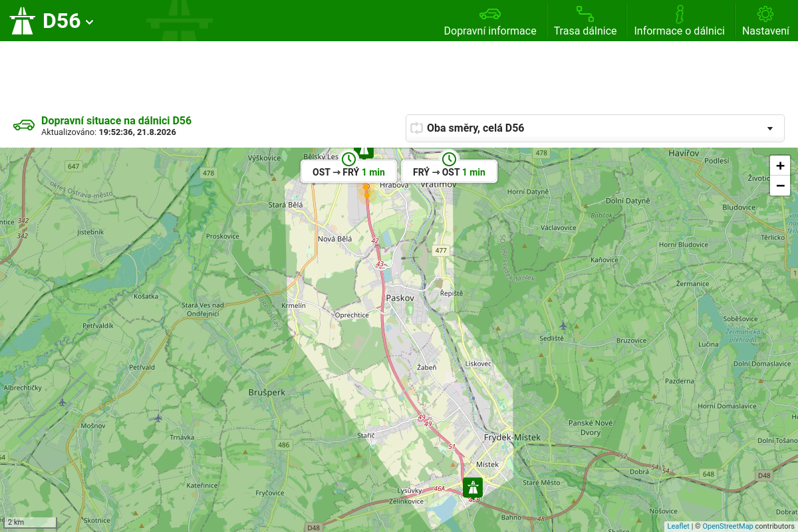
Task: Click the Bruzovice label on the map
Action: pos(632,340)
